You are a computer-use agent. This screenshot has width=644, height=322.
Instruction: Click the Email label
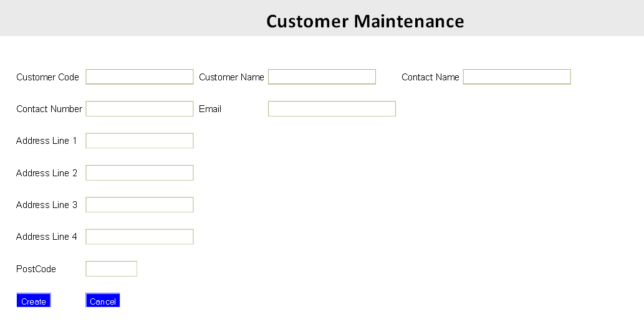pos(210,109)
